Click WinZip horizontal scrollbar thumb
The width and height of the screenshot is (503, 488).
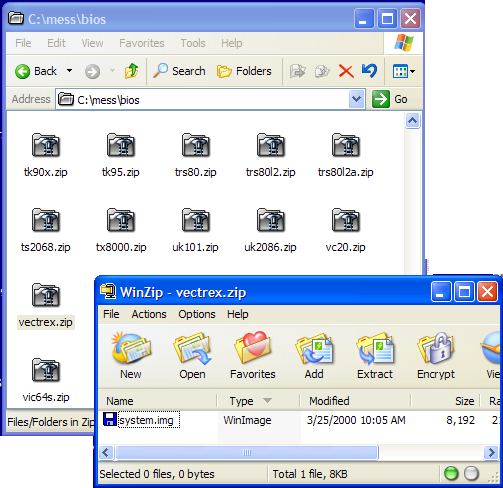point(247,453)
